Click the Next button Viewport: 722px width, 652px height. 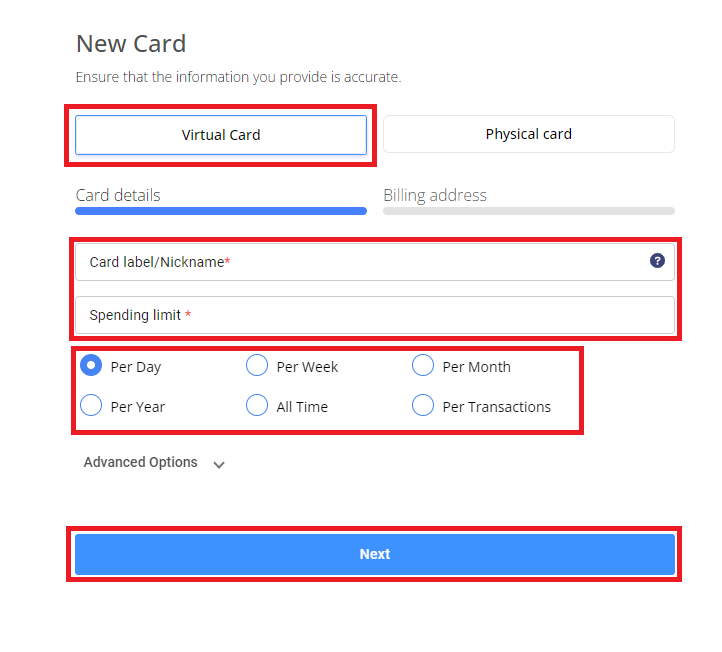375,554
